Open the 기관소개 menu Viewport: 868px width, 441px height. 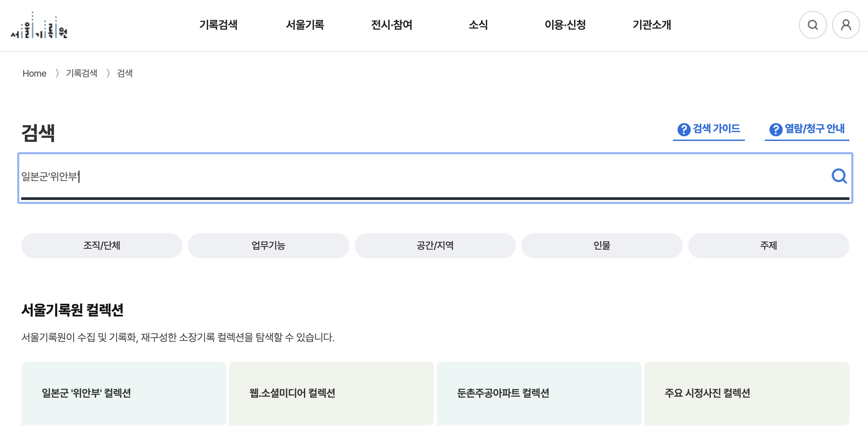coord(652,25)
